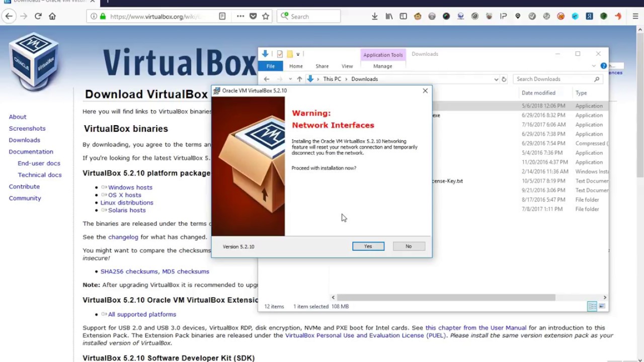644x362 pixels.
Task: Click Solaris hosts download link
Action: tap(127, 210)
